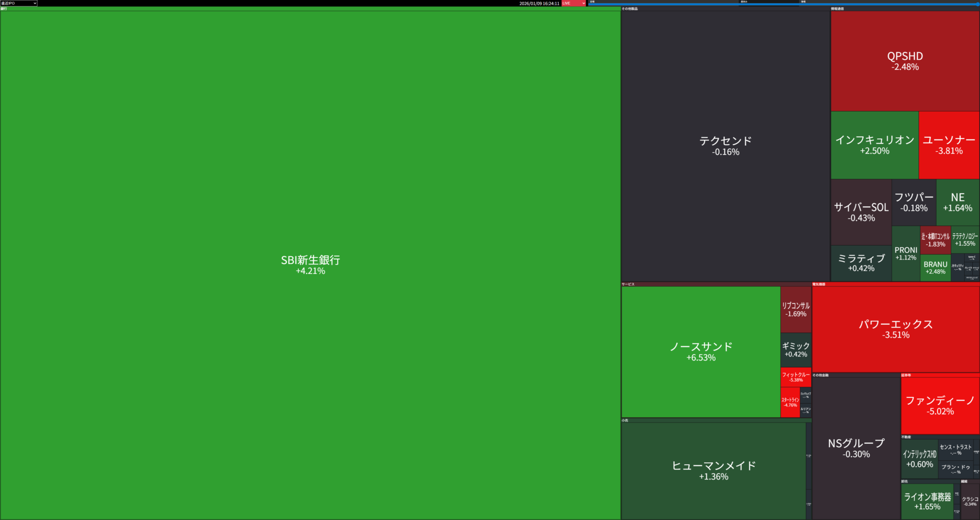Click the ライオン事務器 tile

coord(927,501)
